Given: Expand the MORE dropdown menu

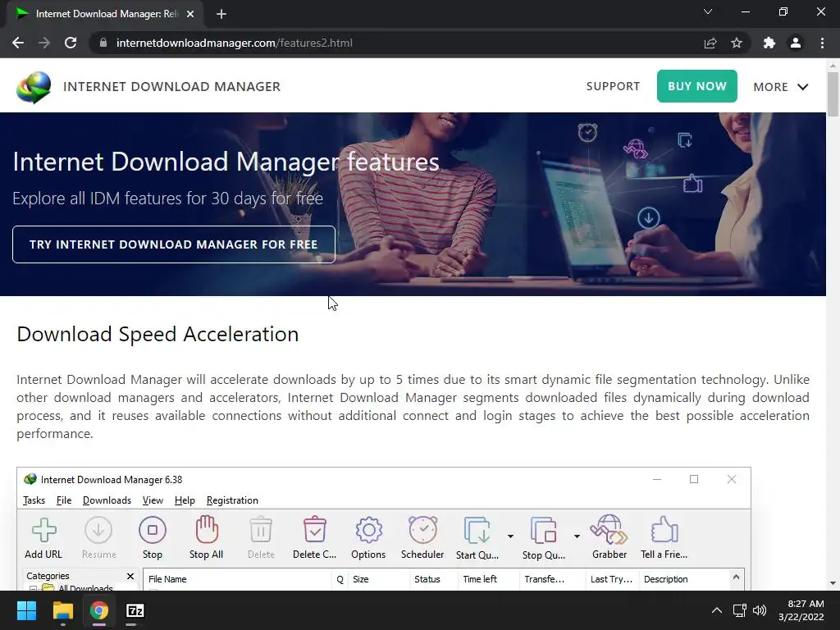Looking at the screenshot, I should pyautogui.click(x=781, y=87).
